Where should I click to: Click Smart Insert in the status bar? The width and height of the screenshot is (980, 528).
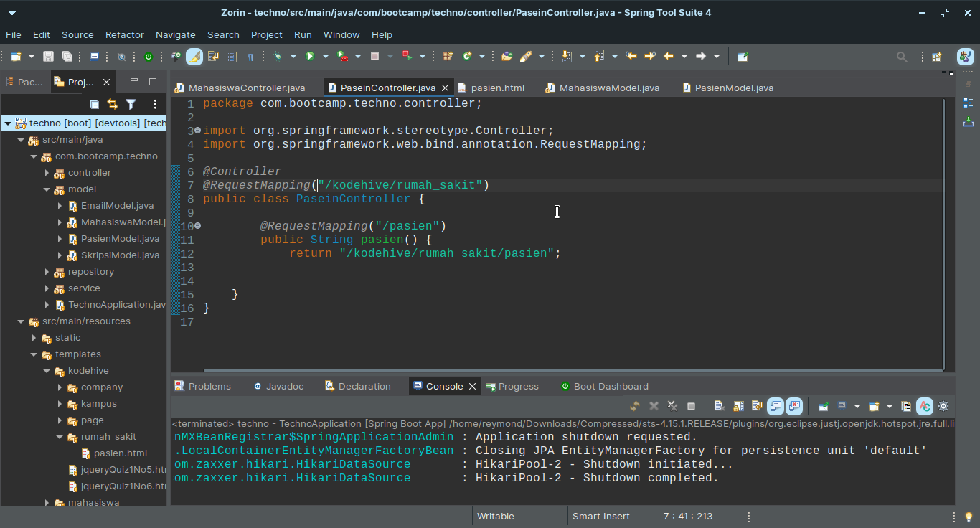coord(600,516)
